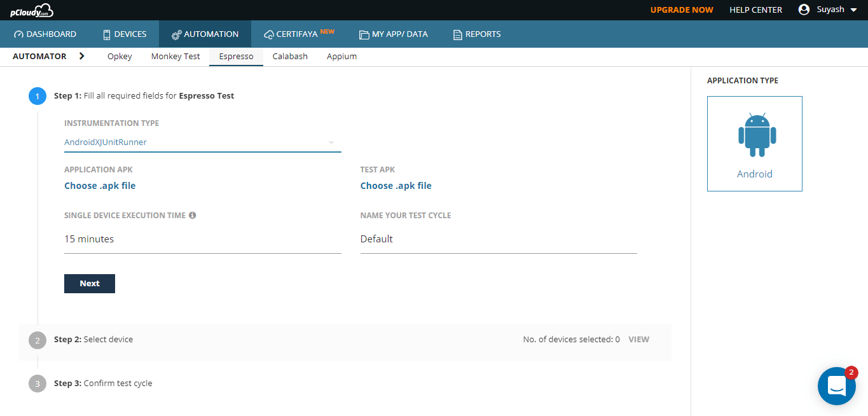Choose .apk file under Application APK

coord(100,186)
